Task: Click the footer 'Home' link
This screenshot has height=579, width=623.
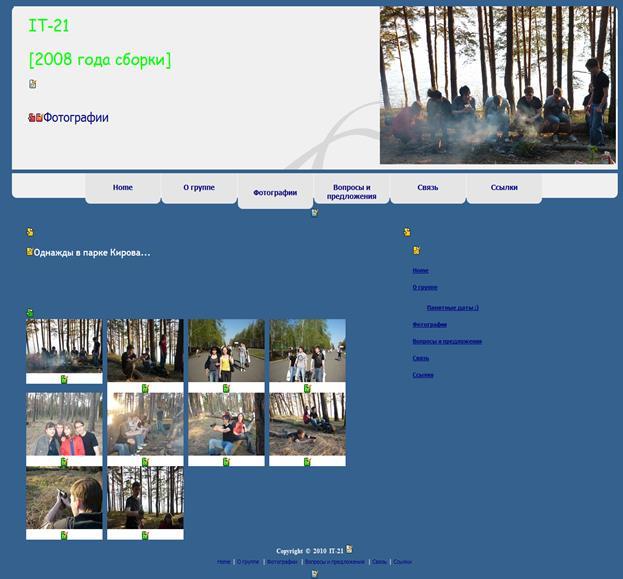Action: click(224, 562)
